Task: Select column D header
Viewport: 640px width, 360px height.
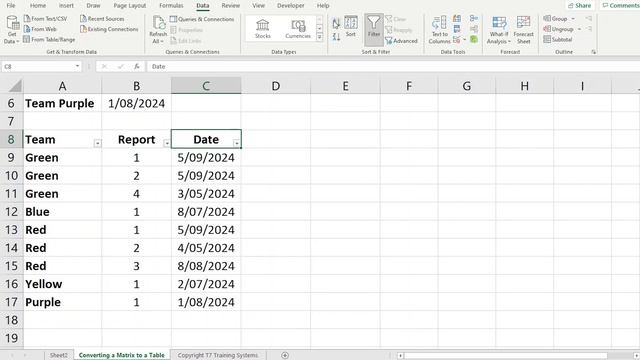Action: pos(276,86)
